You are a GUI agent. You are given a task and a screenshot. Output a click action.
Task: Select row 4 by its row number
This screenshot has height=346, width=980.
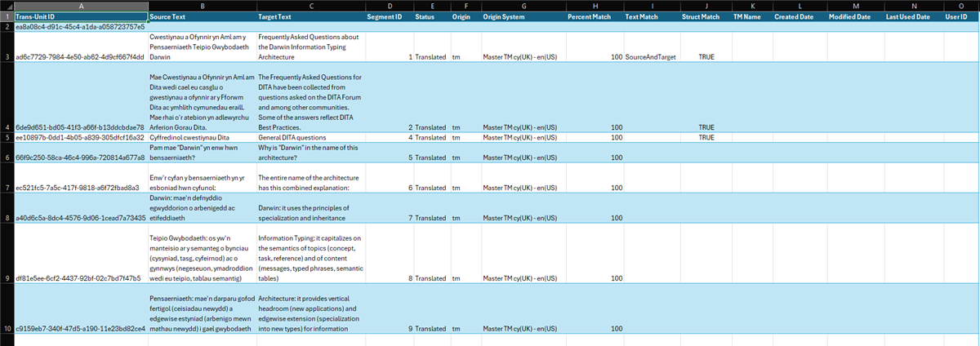click(x=7, y=97)
